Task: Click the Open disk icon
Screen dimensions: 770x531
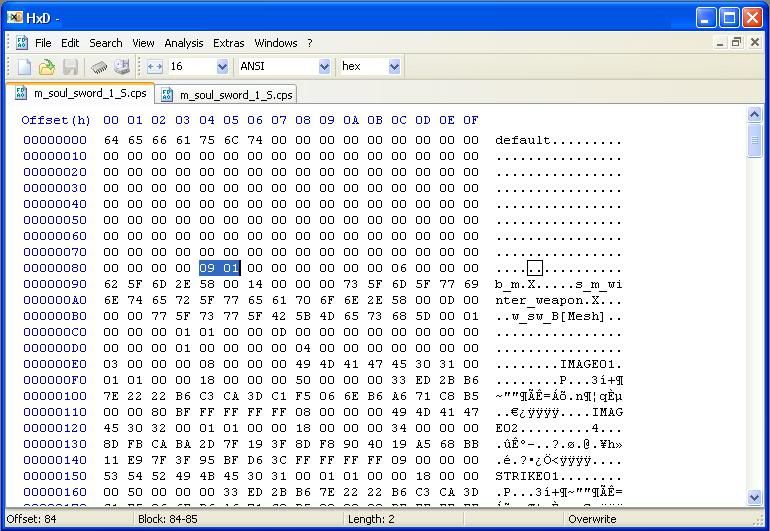Action: point(122,67)
